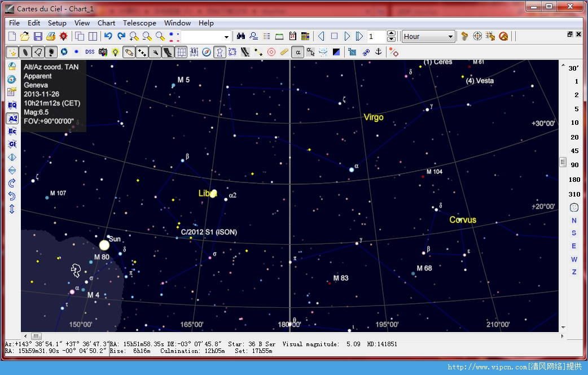Viewport: 588px width, 375px height.
Task: Undo the last chart change
Action: click(x=109, y=36)
